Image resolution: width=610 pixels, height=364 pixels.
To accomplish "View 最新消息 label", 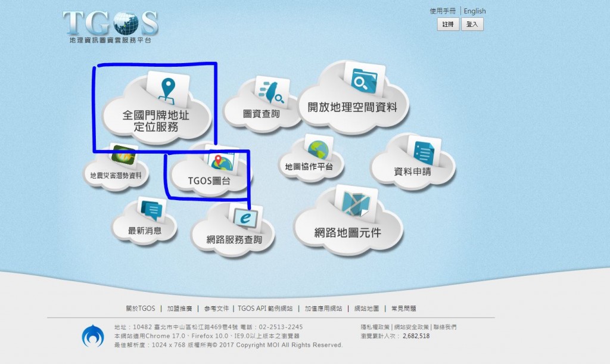I will click(x=145, y=231).
